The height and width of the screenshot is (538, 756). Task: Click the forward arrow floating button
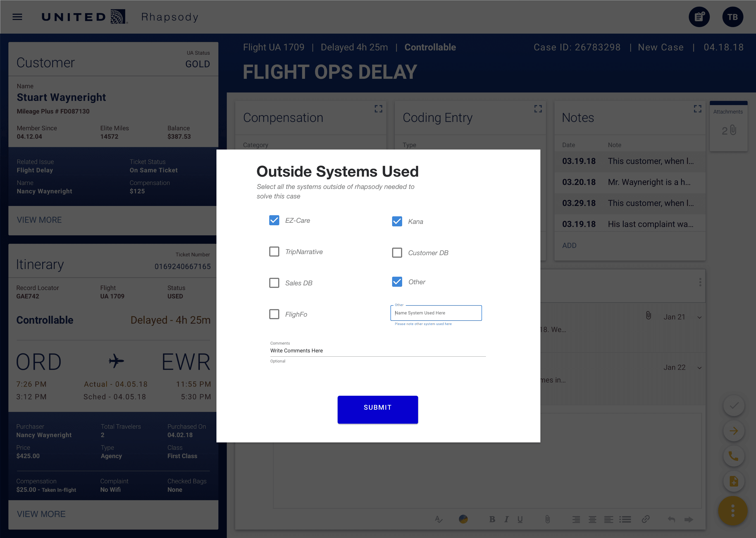click(x=733, y=431)
